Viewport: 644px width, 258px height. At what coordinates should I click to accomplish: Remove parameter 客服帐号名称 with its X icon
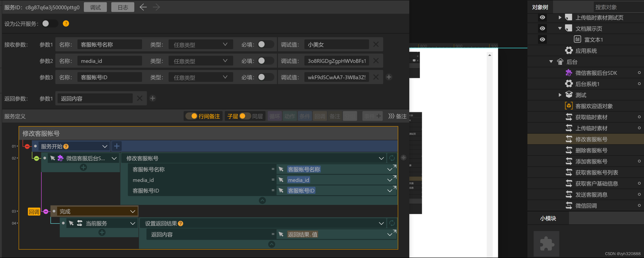[376, 44]
